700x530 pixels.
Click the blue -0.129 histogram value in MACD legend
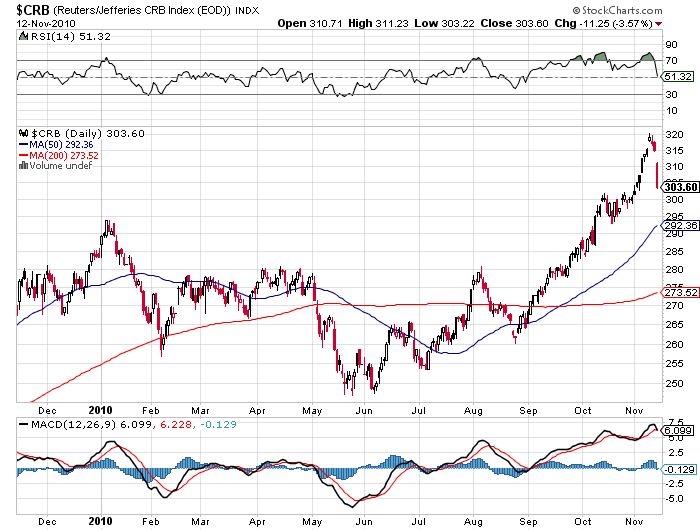[x=218, y=424]
